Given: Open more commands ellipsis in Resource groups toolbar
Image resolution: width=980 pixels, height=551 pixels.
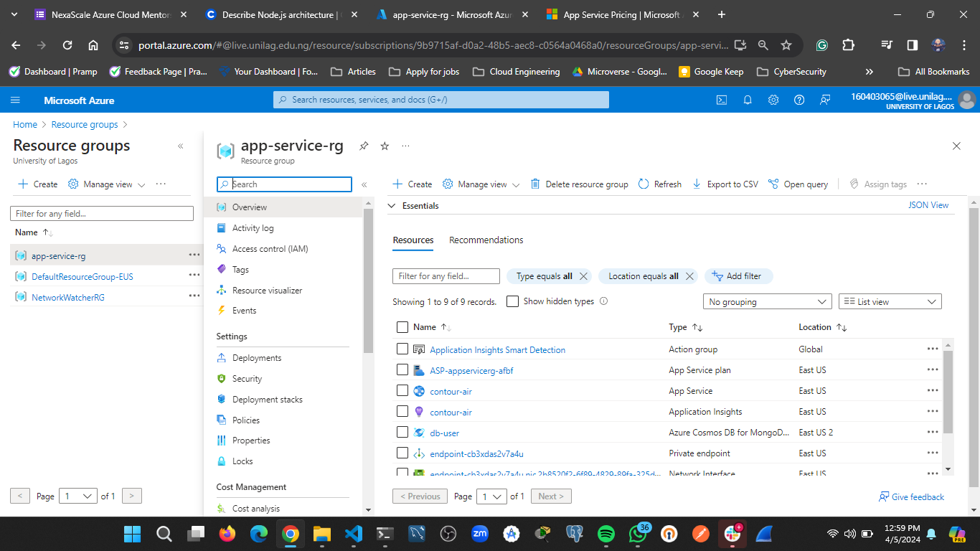Looking at the screenshot, I should tap(161, 184).
